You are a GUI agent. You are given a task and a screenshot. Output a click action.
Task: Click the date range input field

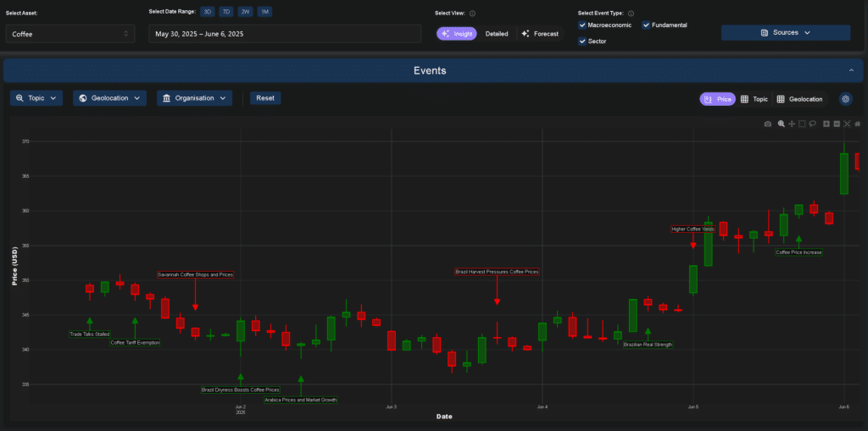(x=285, y=34)
